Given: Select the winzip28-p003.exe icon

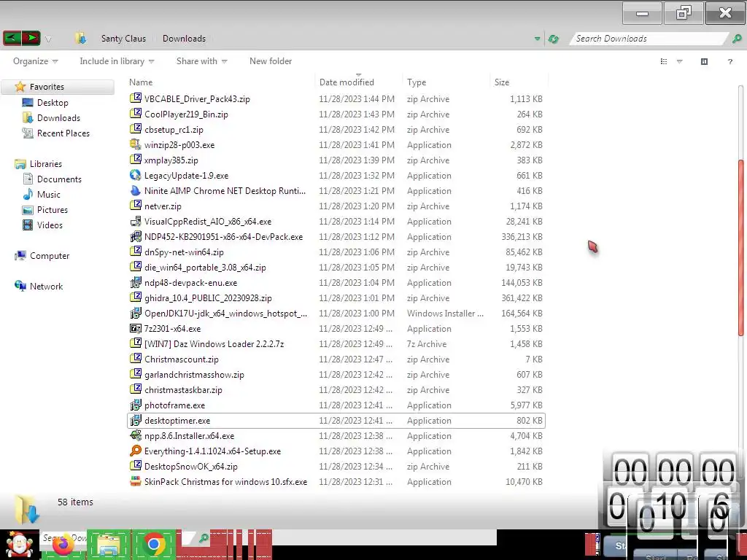Looking at the screenshot, I should pyautogui.click(x=136, y=144).
